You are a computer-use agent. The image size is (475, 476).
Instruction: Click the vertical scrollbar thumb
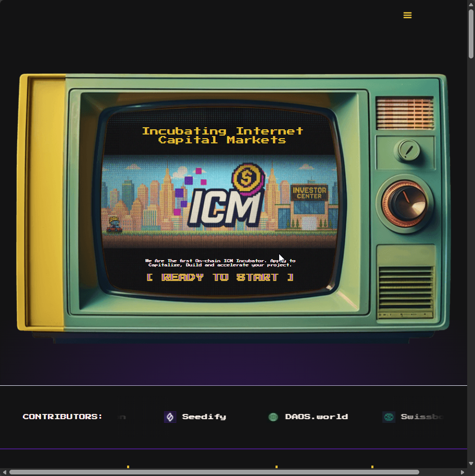coord(471,34)
